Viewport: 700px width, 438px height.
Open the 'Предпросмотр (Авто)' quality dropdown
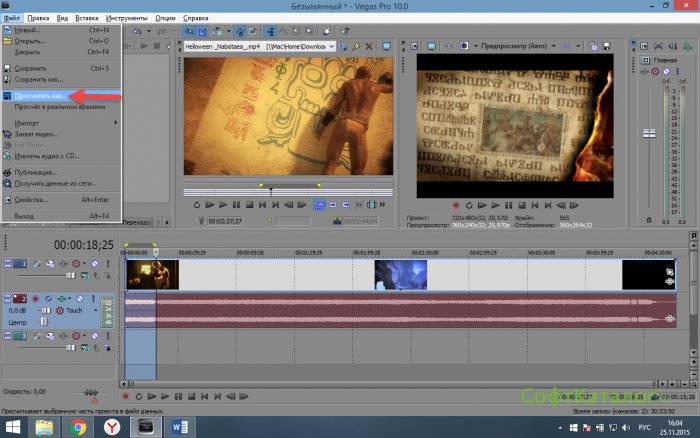tap(515, 45)
